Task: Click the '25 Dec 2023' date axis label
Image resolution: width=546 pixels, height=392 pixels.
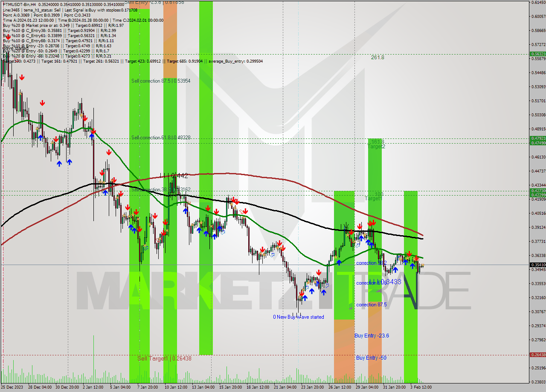Action: pos(13,387)
